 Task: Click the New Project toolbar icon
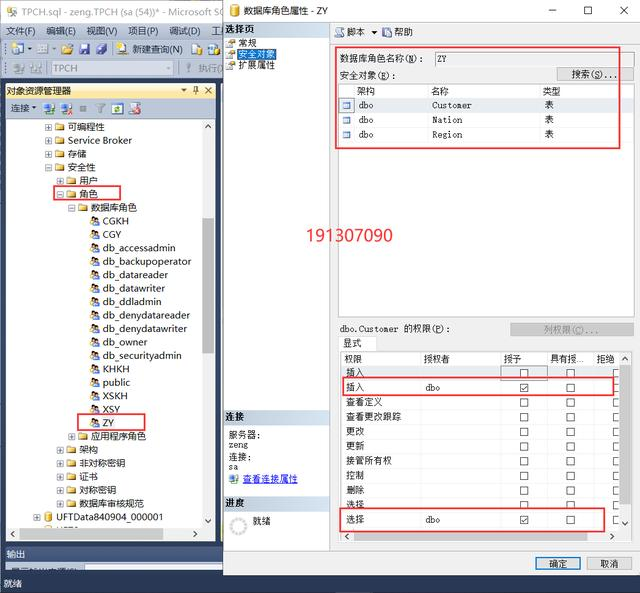pos(17,49)
